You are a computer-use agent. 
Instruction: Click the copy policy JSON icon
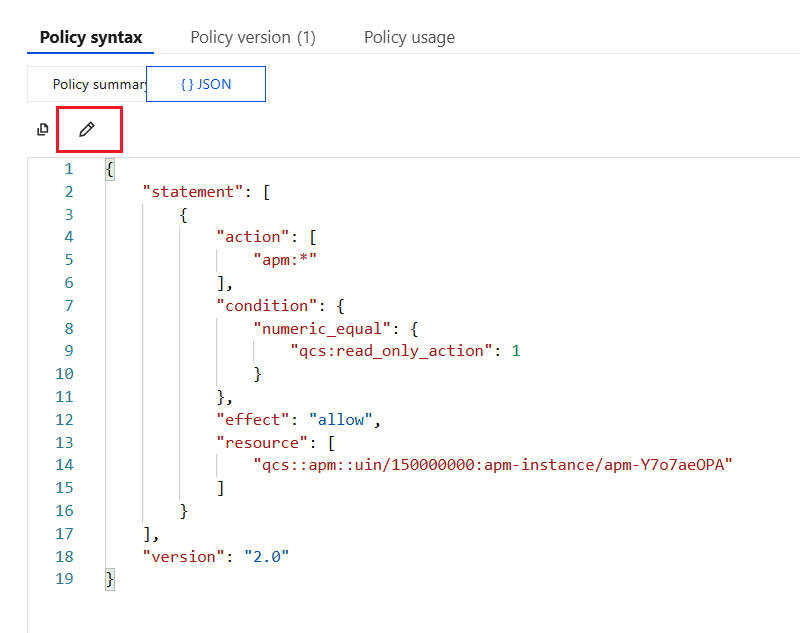tap(42, 130)
